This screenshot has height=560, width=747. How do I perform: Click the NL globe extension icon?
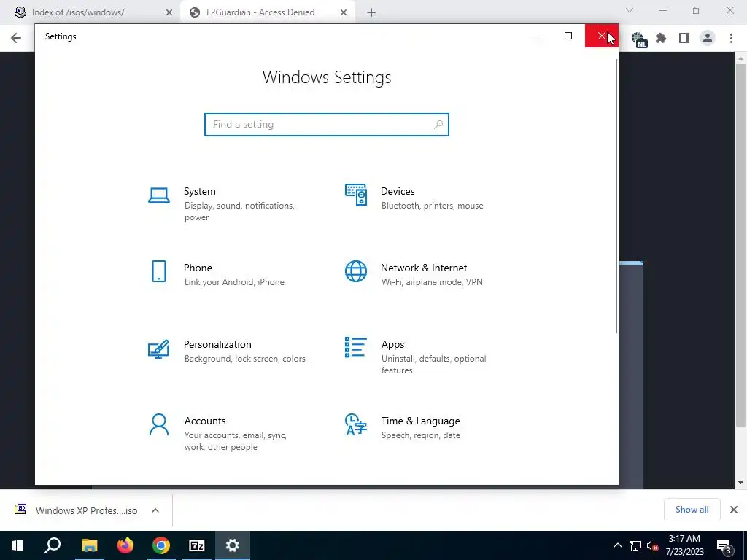[x=639, y=39]
